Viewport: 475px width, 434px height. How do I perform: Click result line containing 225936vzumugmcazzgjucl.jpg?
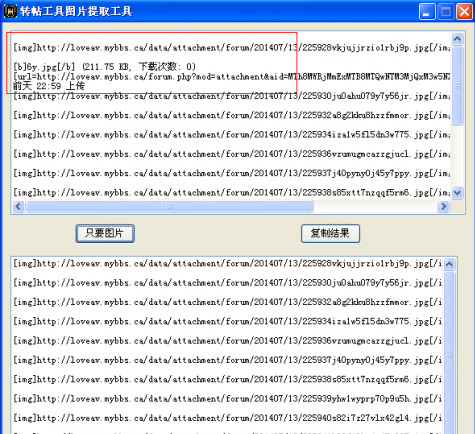pos(227,341)
